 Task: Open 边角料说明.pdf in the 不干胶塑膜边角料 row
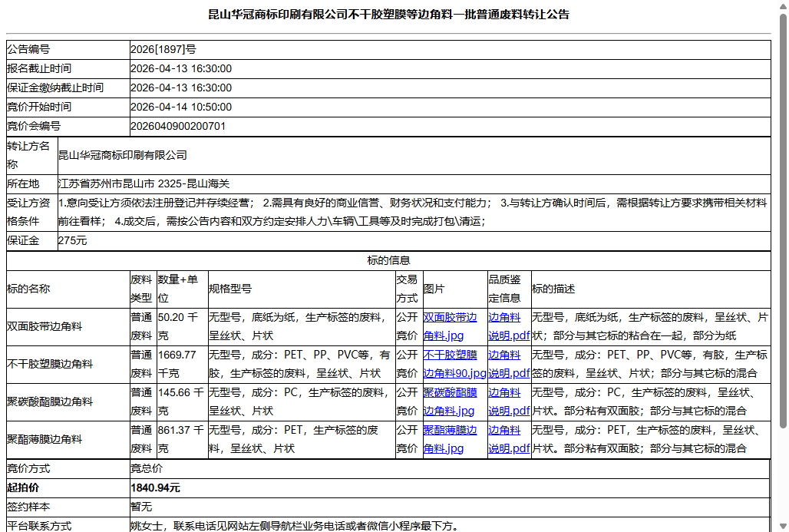509,365
